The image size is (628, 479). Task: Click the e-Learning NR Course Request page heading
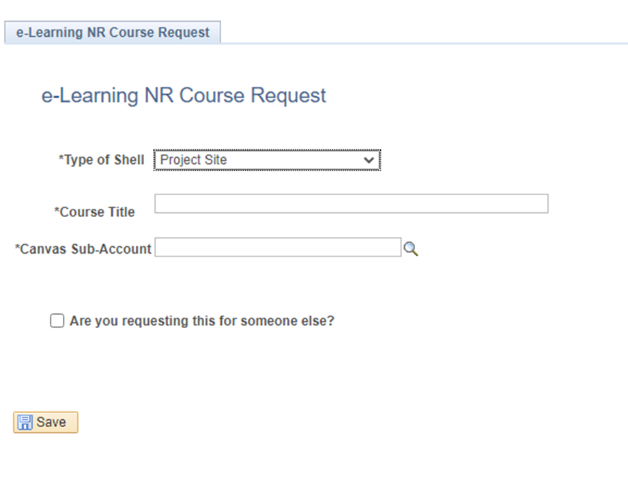pos(183,96)
